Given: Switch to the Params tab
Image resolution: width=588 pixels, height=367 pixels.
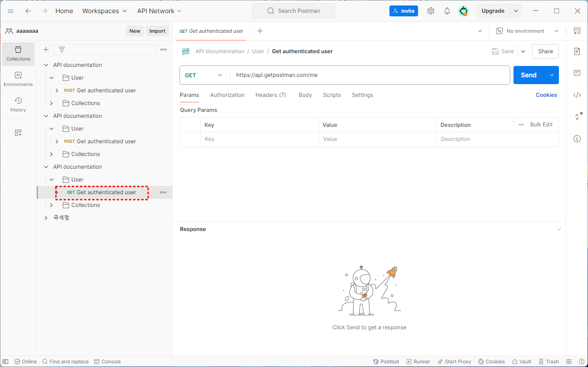Looking at the screenshot, I should tap(189, 95).
